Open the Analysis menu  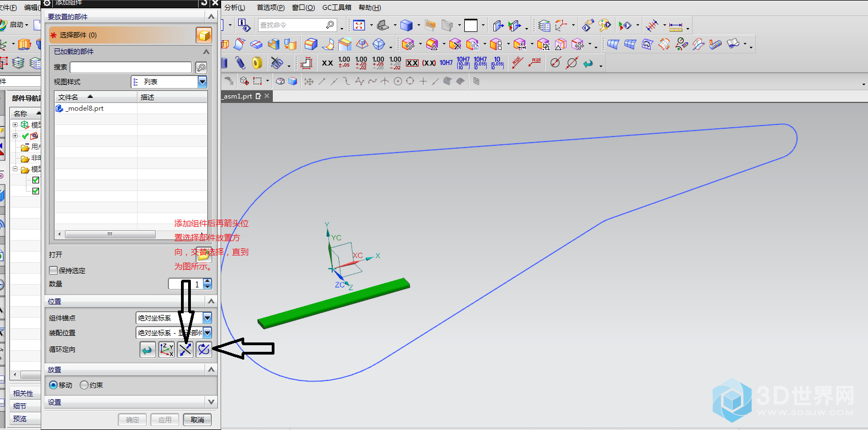click(x=235, y=8)
